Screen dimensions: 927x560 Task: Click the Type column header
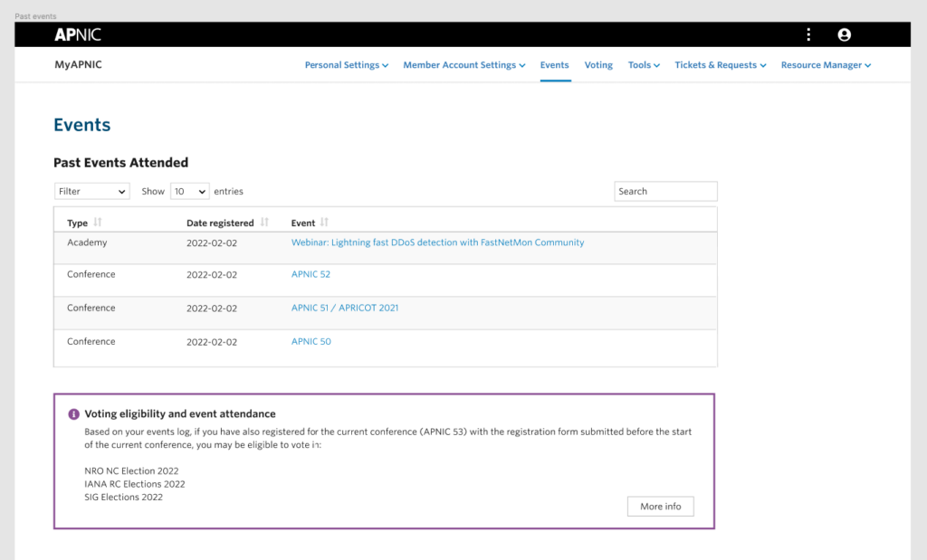click(x=78, y=223)
